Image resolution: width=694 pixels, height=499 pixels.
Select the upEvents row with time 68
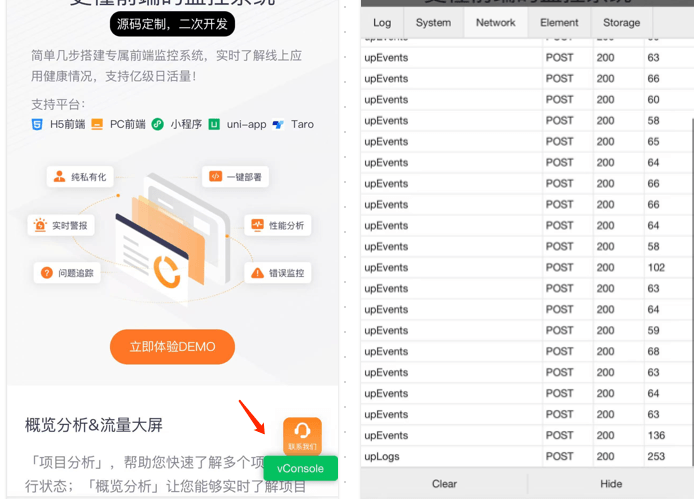click(527, 352)
